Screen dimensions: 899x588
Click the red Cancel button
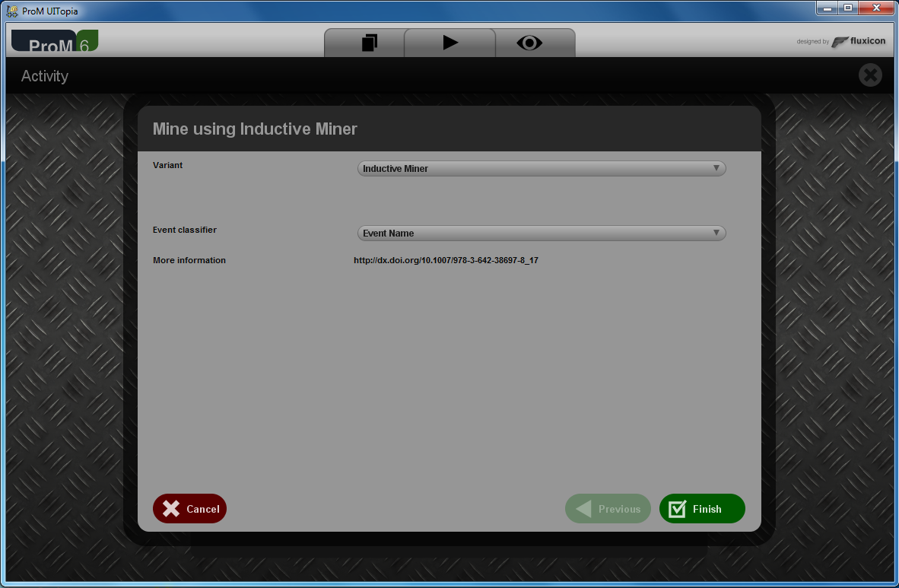[190, 508]
